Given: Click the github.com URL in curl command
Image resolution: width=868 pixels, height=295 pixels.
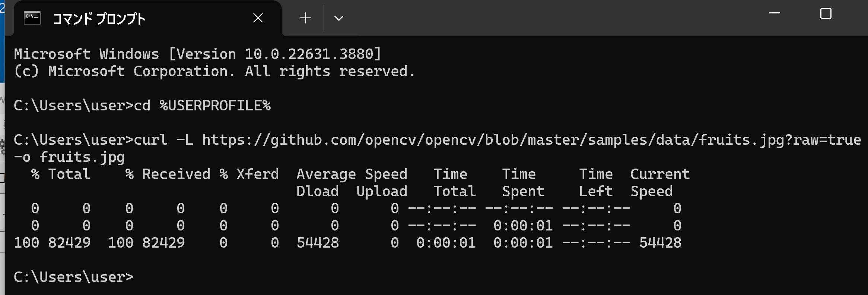Looking at the screenshot, I should coord(532,140).
